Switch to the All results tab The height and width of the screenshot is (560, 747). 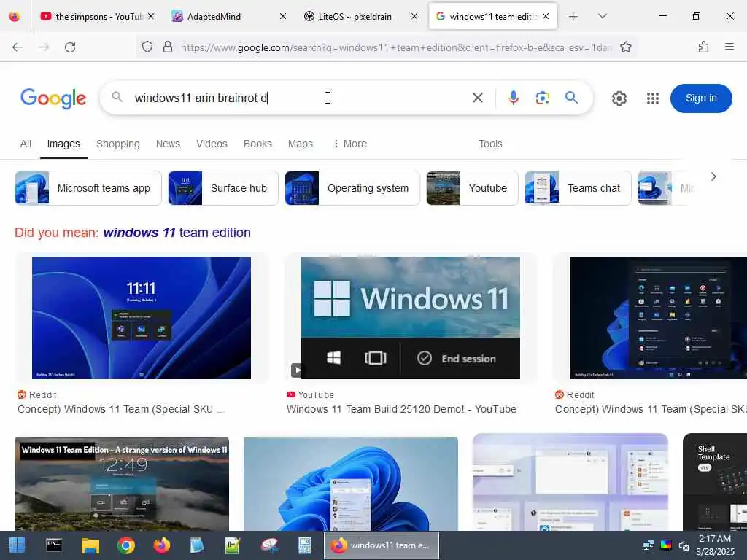[x=26, y=144]
